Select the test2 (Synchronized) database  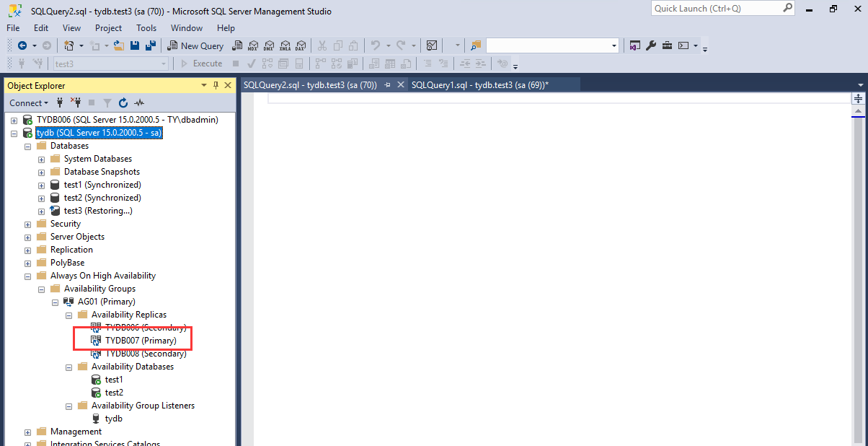point(102,198)
